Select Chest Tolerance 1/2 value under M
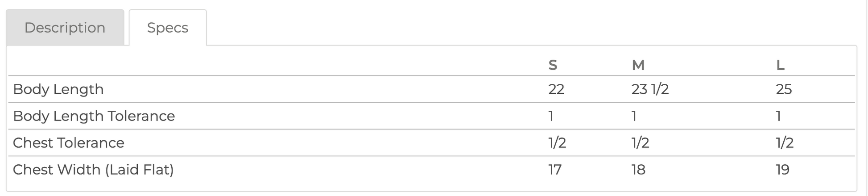 click(640, 143)
